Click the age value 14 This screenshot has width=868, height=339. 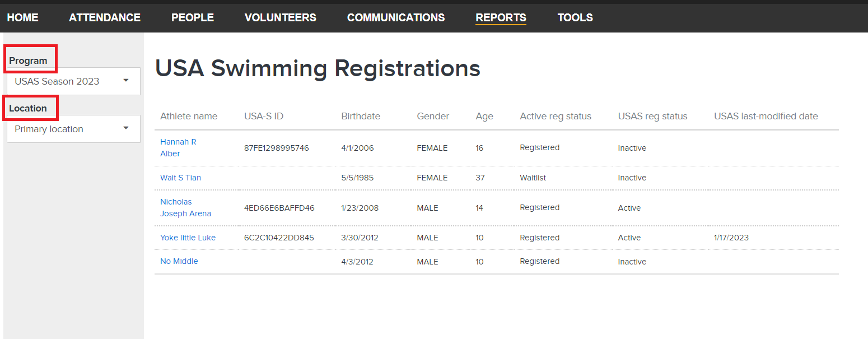point(479,208)
